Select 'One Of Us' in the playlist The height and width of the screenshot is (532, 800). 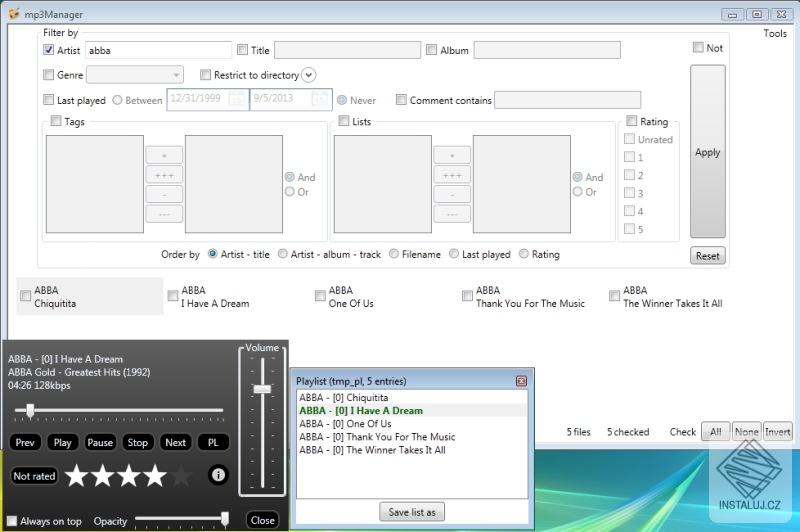[x=345, y=424]
